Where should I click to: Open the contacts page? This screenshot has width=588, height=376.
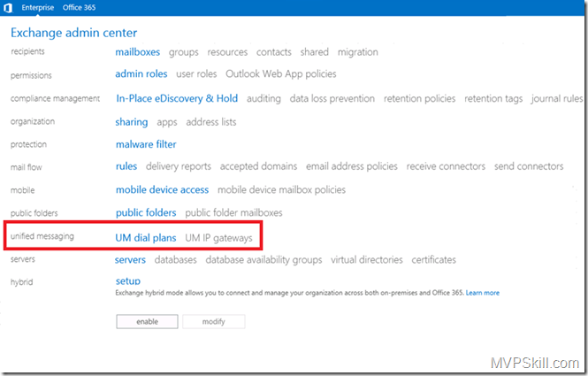pyautogui.click(x=274, y=52)
